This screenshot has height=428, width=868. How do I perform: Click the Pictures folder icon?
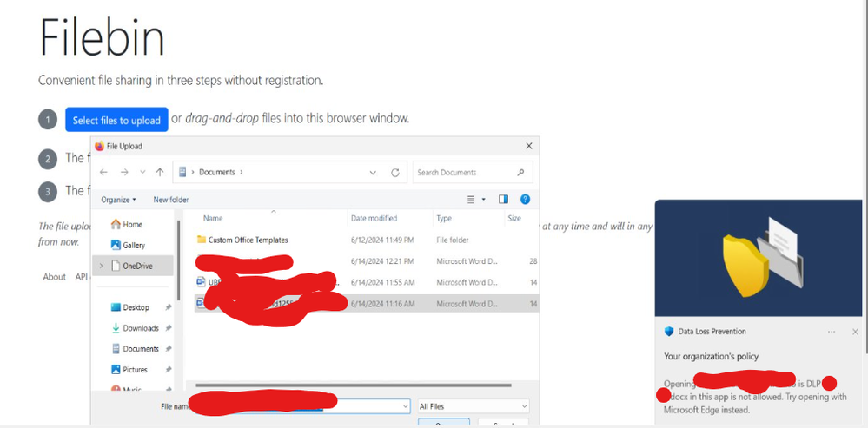coord(116,369)
